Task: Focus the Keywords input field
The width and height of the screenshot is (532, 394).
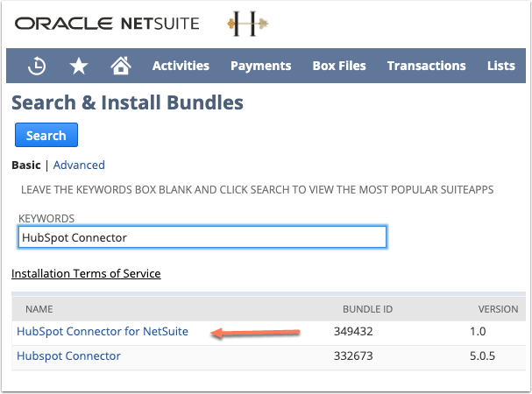Action: point(202,237)
